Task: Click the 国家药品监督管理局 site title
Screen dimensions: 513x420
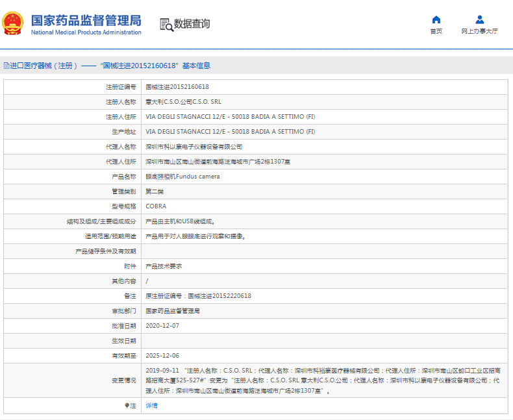Action: tap(85, 19)
